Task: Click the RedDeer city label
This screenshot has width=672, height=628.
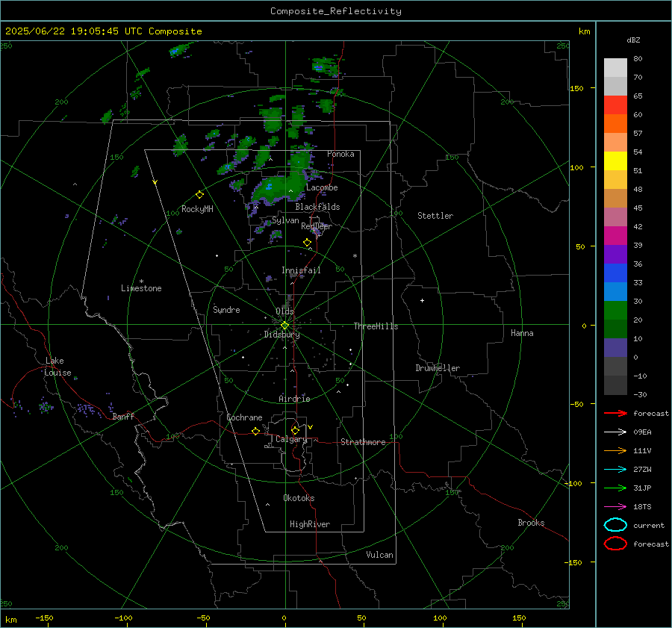Action: click(317, 226)
